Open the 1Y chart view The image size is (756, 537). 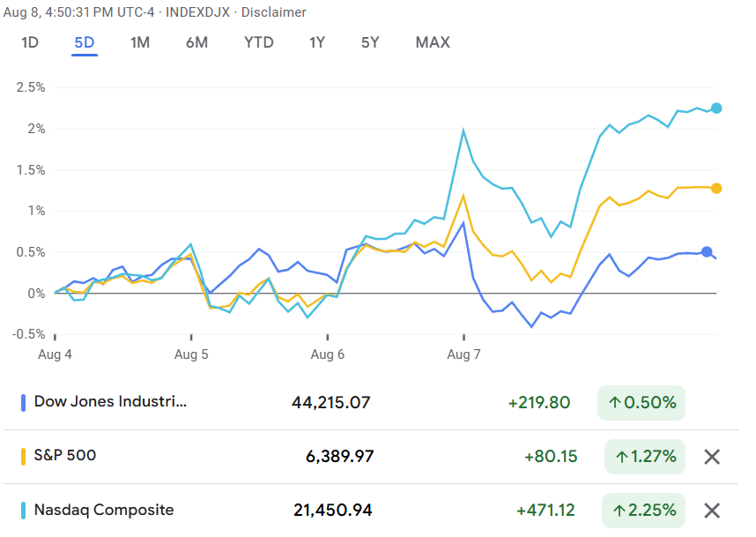click(x=318, y=42)
